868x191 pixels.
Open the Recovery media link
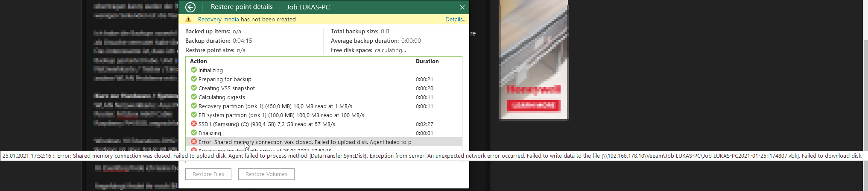[218, 19]
